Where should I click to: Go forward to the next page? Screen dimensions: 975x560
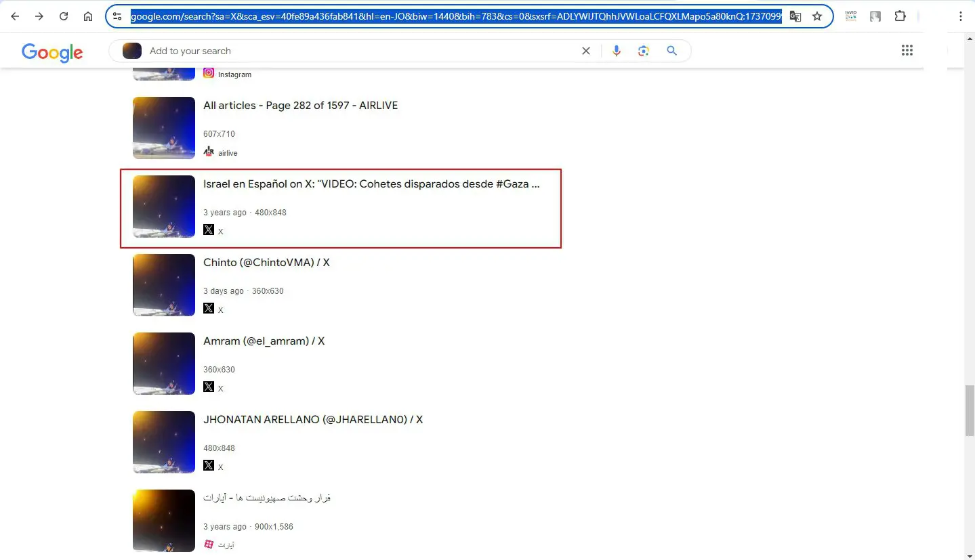(x=39, y=16)
